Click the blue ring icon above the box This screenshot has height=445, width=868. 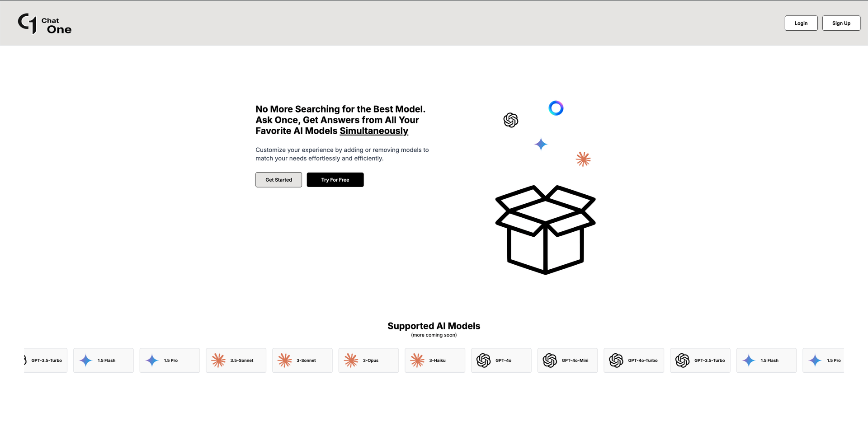pyautogui.click(x=556, y=108)
